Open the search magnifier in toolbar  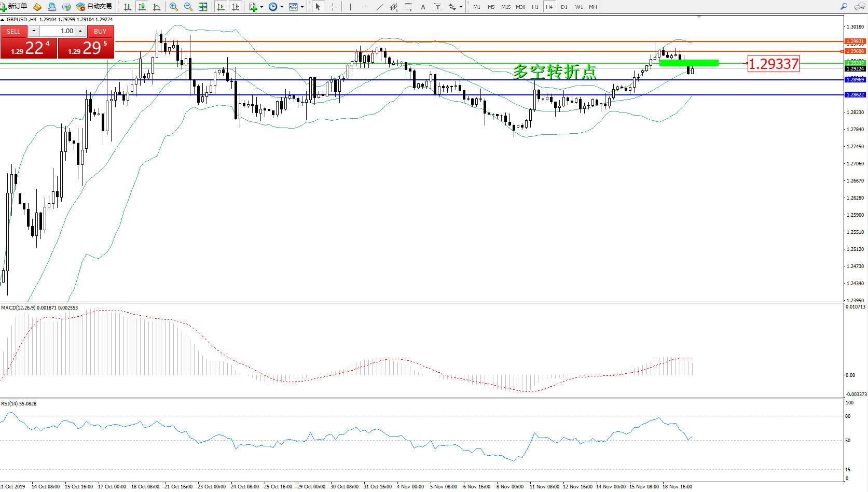[x=844, y=7]
